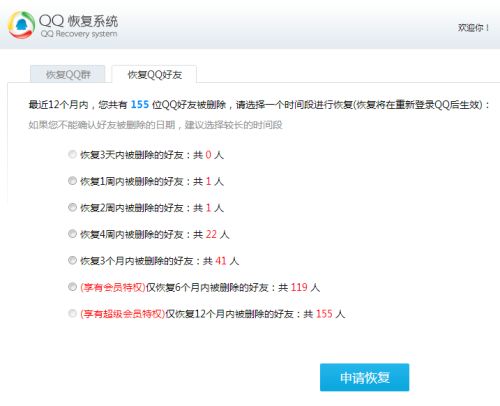This screenshot has height=406, width=500.
Task: Click the QQ 恢复系统 title text
Action: (x=79, y=21)
